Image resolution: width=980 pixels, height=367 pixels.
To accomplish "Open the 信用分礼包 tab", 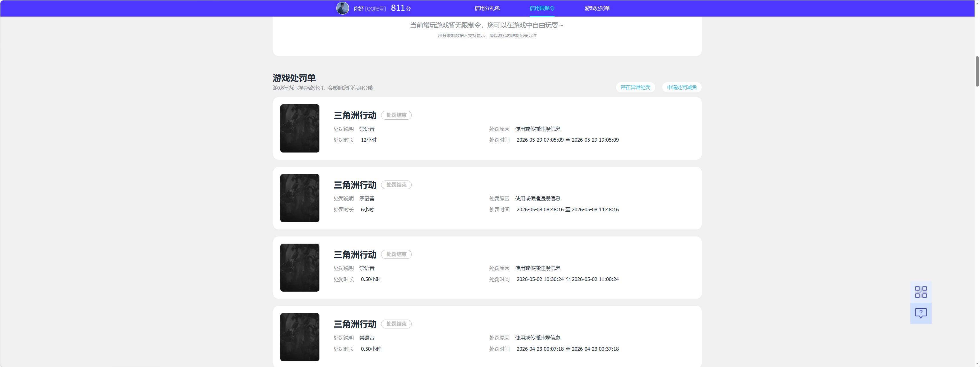I will pos(487,8).
